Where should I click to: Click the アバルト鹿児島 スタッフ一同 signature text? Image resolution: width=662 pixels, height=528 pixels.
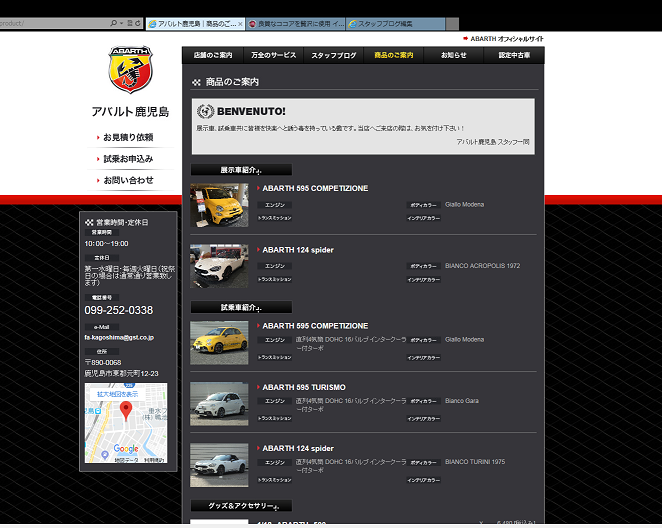493,142
